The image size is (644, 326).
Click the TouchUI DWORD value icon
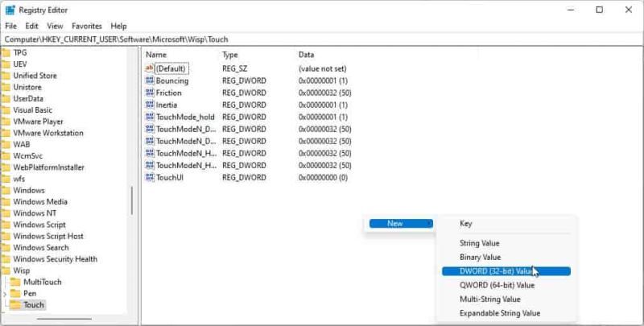(x=149, y=177)
